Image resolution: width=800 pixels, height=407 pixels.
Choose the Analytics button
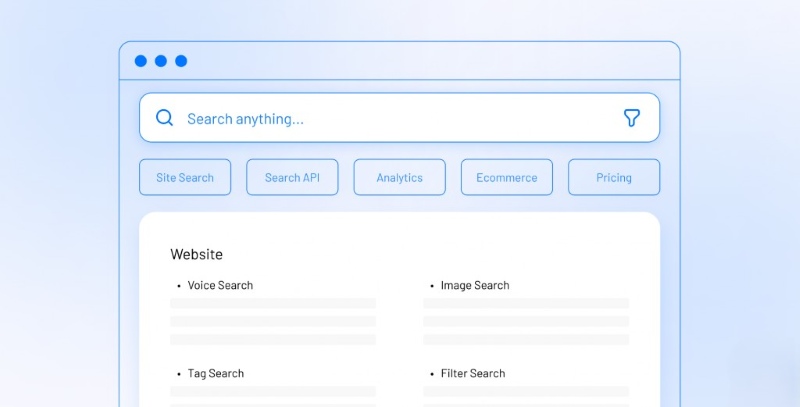coord(399,177)
